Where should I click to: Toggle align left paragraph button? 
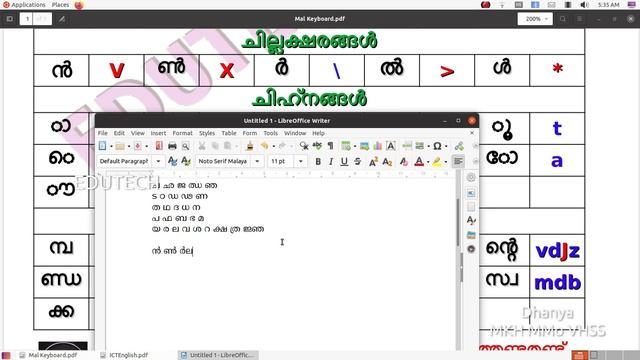tap(458, 161)
